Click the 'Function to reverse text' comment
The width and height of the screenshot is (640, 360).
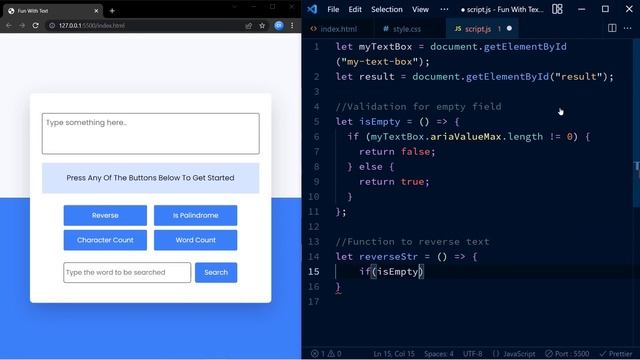coord(412,242)
